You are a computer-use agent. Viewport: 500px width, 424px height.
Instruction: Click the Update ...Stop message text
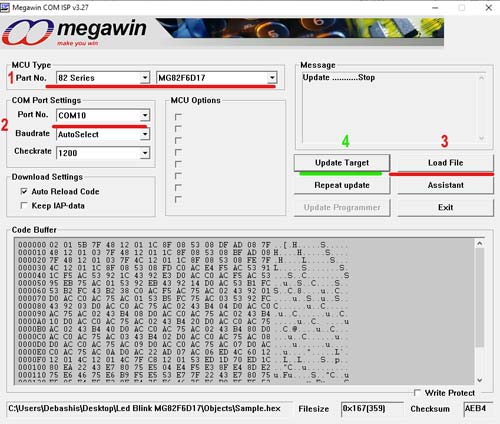pos(339,77)
